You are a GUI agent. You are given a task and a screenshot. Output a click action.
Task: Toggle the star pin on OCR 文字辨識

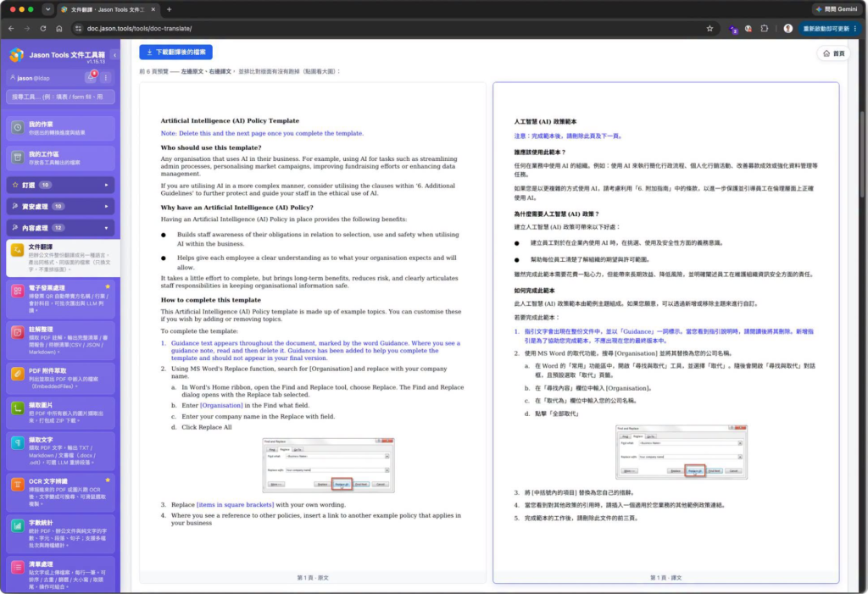108,480
